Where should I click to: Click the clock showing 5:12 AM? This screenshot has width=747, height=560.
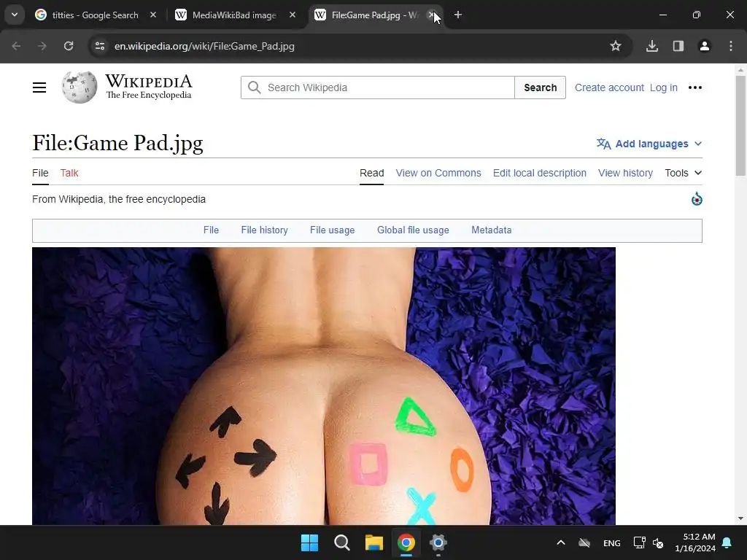pyautogui.click(x=695, y=542)
